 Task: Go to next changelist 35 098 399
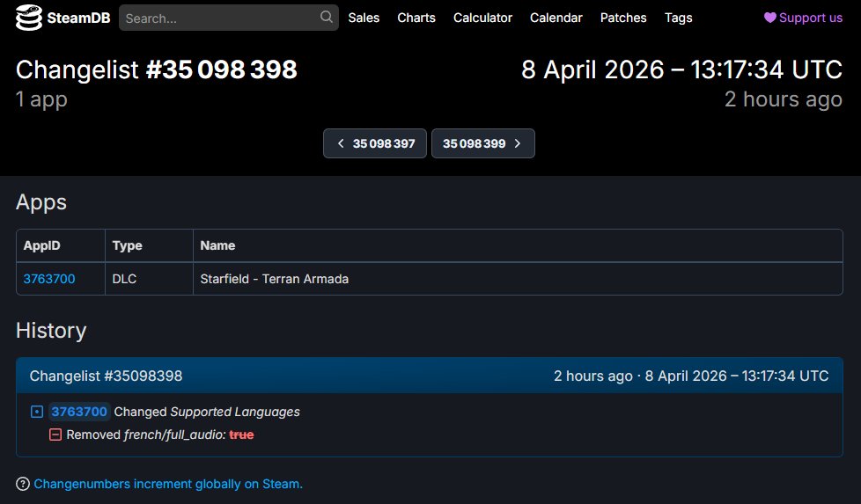pyautogui.click(x=483, y=143)
